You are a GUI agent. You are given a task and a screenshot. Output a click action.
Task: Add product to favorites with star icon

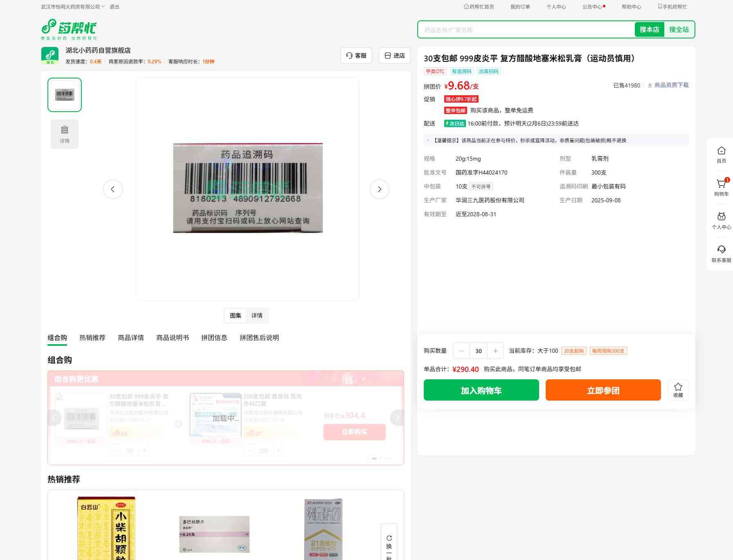pos(678,390)
